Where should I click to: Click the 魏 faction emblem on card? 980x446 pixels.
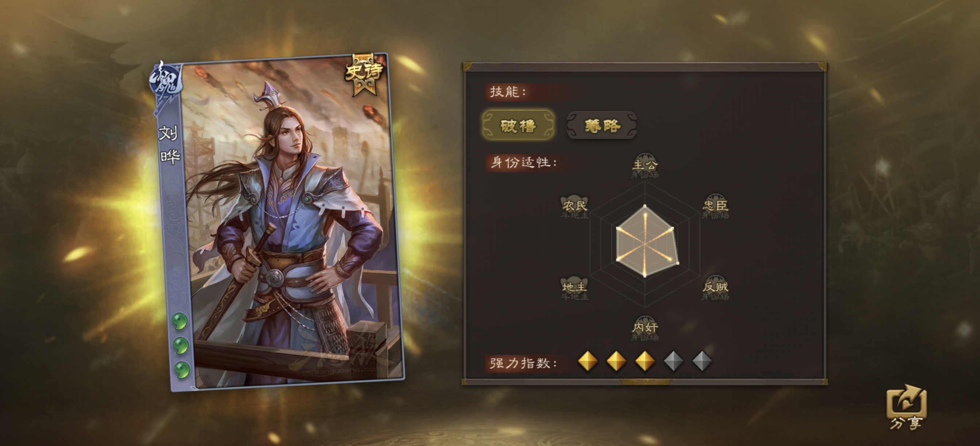167,83
